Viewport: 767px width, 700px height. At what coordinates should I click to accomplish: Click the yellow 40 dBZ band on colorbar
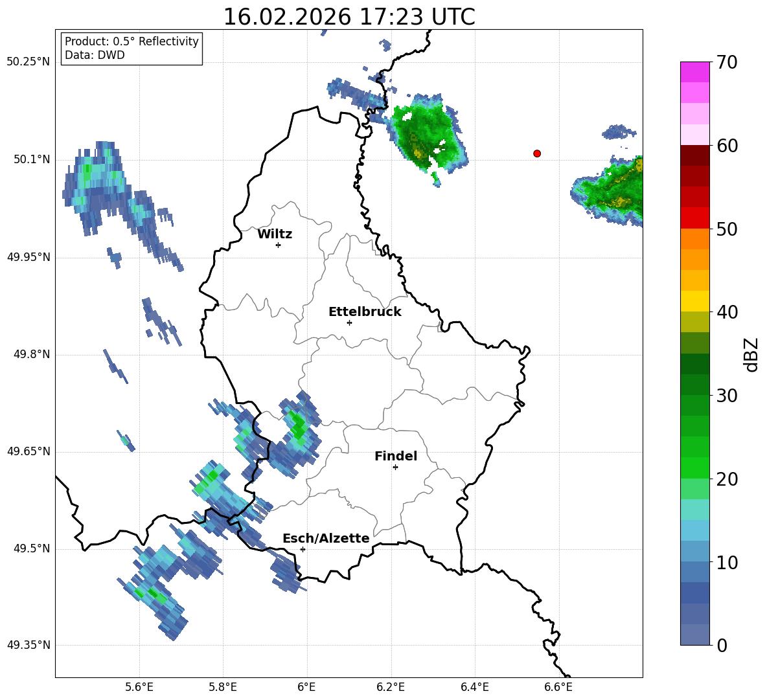click(694, 301)
